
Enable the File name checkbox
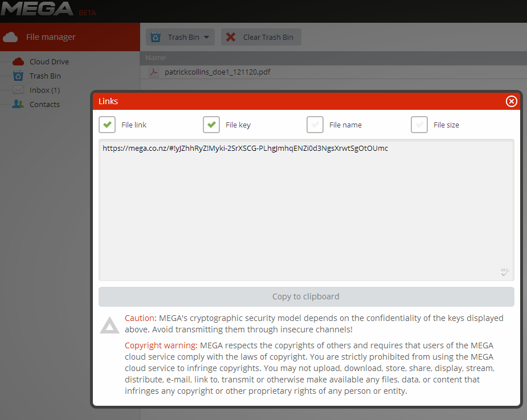[x=315, y=125]
